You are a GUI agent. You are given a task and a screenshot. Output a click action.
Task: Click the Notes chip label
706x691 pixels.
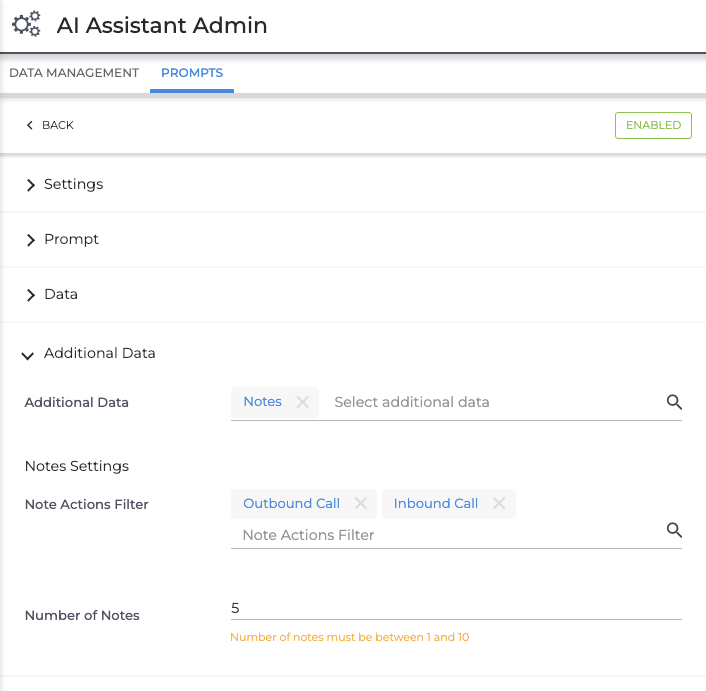(263, 402)
